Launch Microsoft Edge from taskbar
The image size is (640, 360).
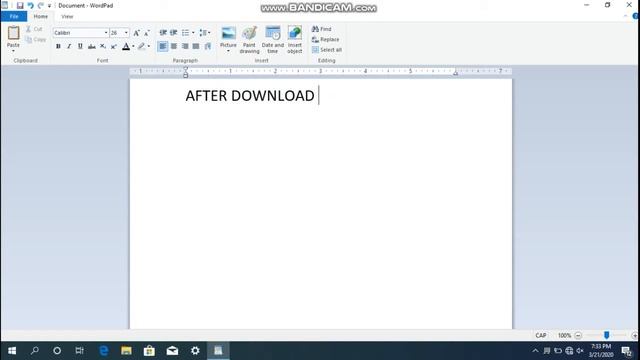(104, 351)
